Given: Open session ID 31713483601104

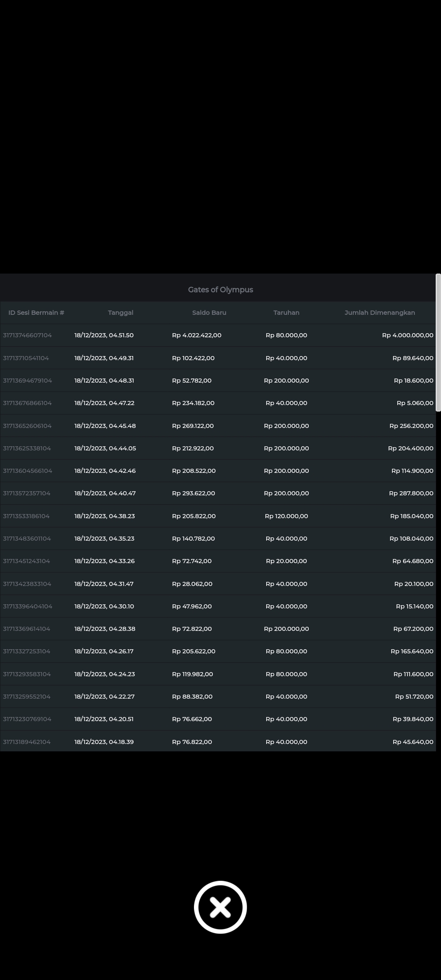Looking at the screenshot, I should (27, 539).
